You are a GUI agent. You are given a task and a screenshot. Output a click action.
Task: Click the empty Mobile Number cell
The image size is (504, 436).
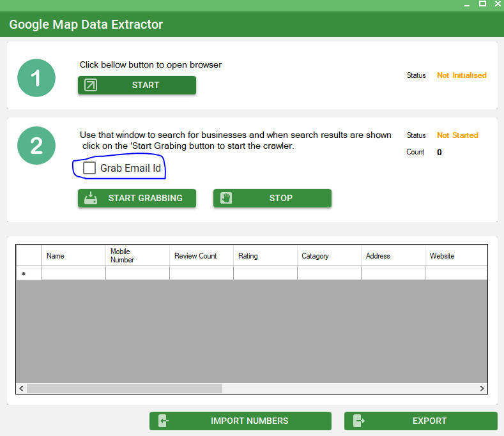[x=137, y=273]
